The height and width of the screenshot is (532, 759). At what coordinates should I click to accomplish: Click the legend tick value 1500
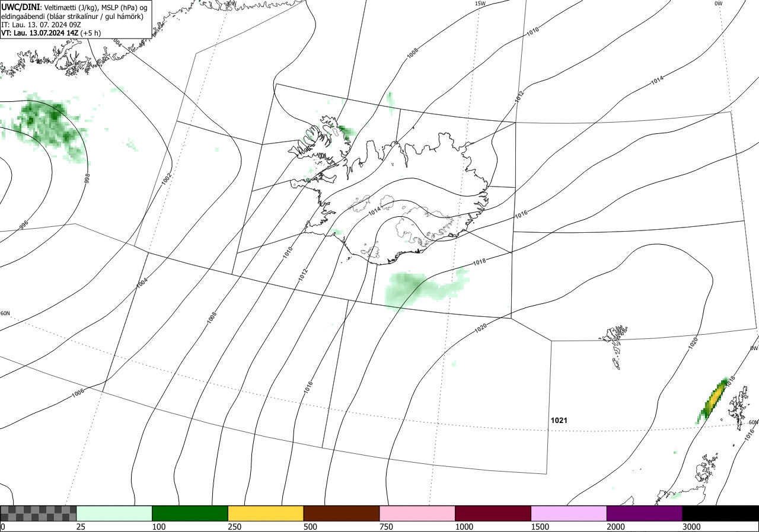coord(540,527)
